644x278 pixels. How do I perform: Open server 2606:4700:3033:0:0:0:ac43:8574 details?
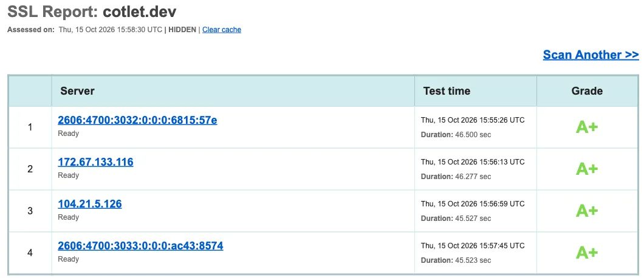(x=140, y=246)
